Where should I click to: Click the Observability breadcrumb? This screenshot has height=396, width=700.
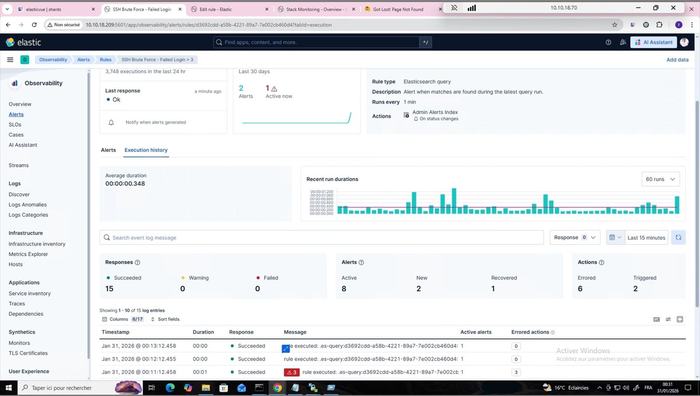point(53,59)
